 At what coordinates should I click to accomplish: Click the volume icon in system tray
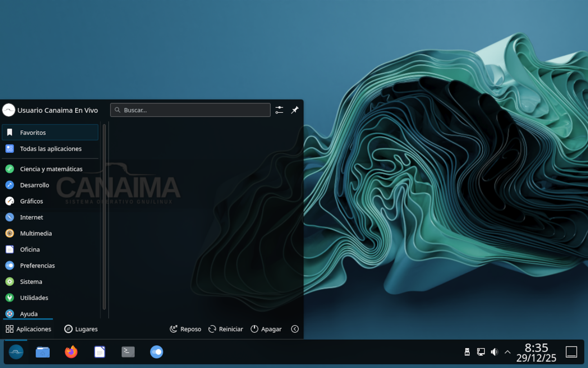pos(494,352)
